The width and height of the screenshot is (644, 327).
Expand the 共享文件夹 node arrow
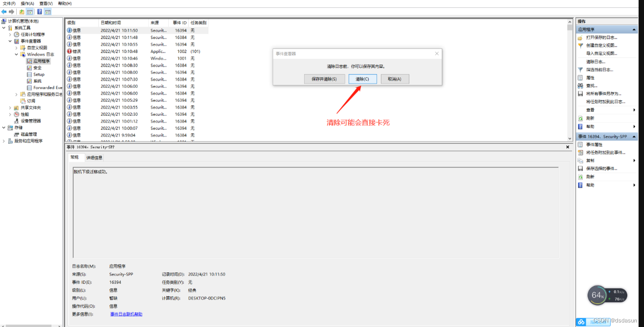coord(10,107)
